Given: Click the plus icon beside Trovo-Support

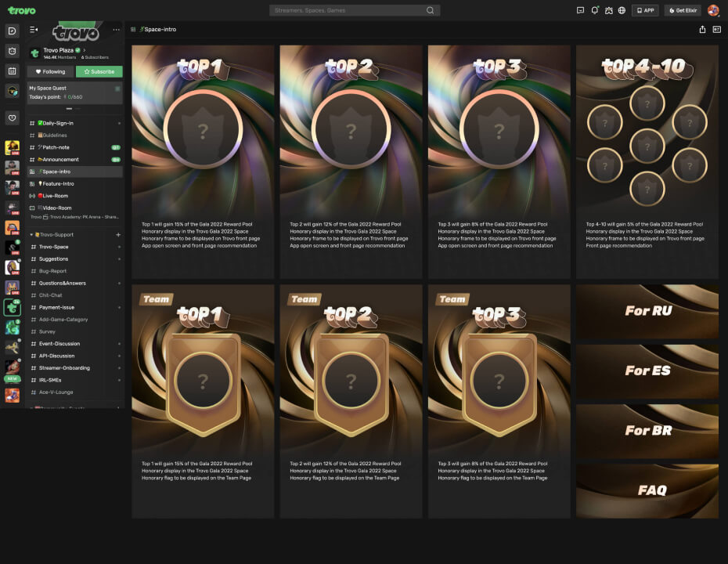Looking at the screenshot, I should [x=118, y=235].
